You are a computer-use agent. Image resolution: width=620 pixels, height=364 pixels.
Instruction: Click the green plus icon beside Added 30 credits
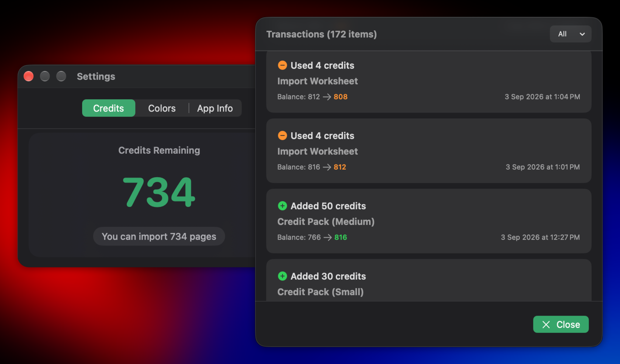pyautogui.click(x=282, y=276)
